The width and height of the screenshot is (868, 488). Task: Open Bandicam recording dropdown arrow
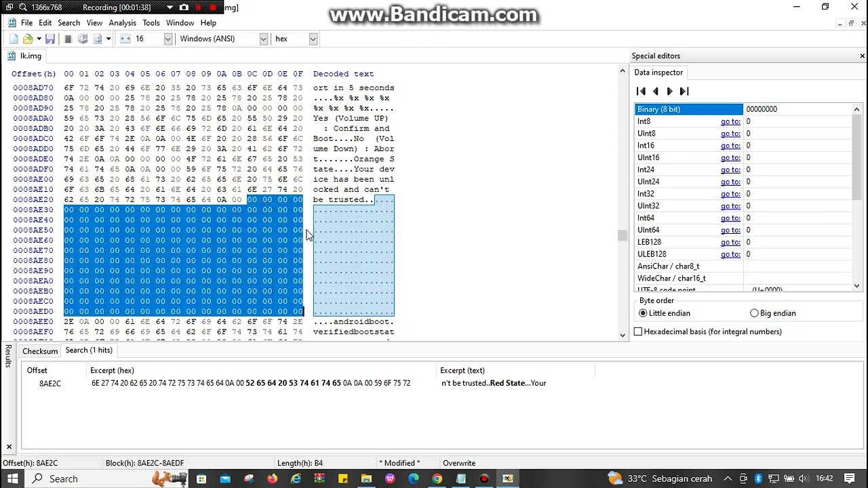[170, 7]
